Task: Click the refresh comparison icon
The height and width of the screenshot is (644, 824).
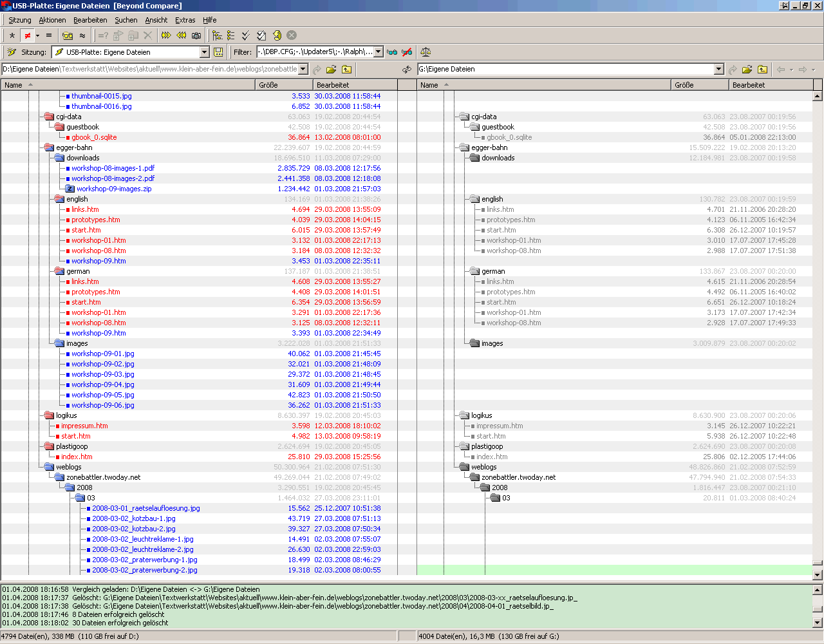Action: pyautogui.click(x=277, y=35)
